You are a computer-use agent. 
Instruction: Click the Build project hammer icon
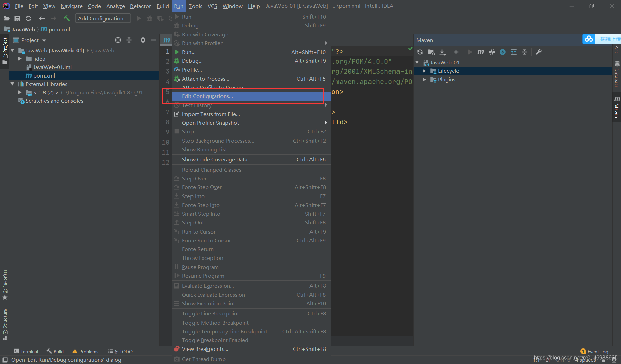(67, 18)
